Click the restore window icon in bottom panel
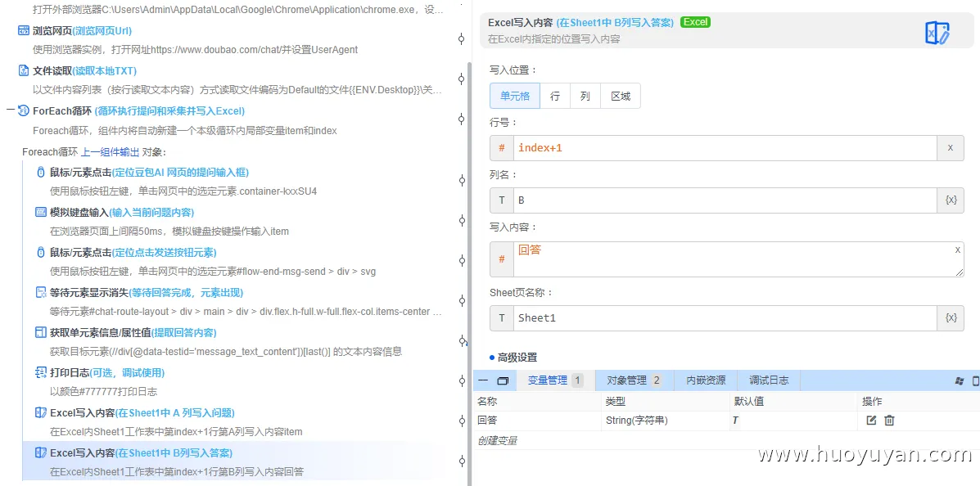The height and width of the screenshot is (486, 980). pos(503,380)
